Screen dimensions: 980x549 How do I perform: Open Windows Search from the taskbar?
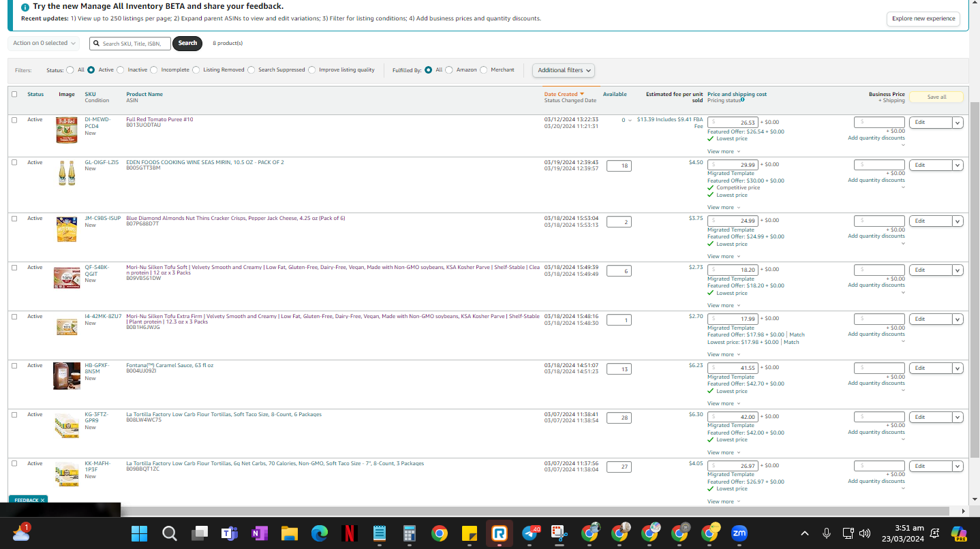[x=169, y=533]
